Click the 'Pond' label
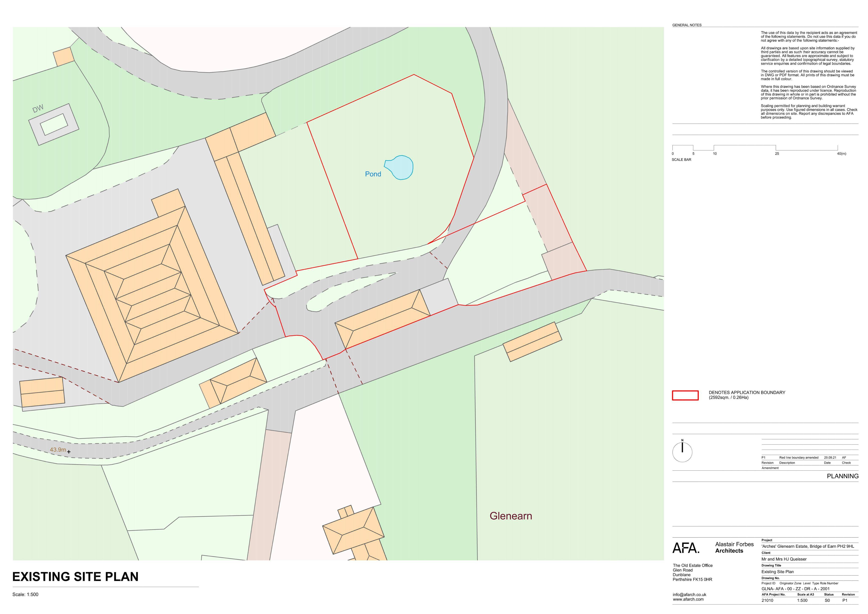This screenshot has height=614, width=868. [x=373, y=174]
